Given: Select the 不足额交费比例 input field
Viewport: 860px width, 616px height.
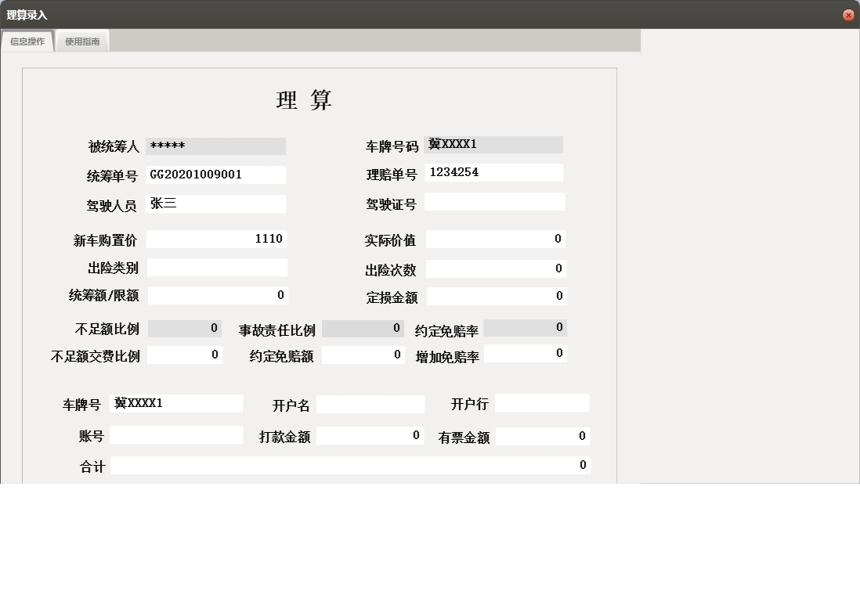Looking at the screenshot, I should pos(184,354).
